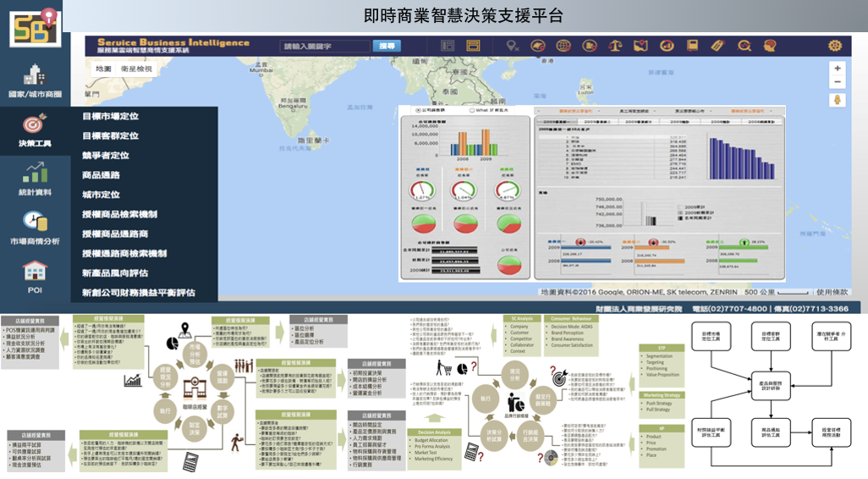The width and height of the screenshot is (868, 479).
Task: Click the 經營管理與預測活動 flowchart box
Action: 831,432
